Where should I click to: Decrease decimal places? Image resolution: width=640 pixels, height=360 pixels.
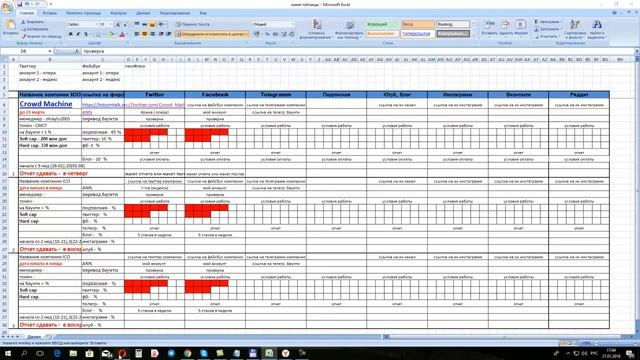pyautogui.click(x=291, y=34)
